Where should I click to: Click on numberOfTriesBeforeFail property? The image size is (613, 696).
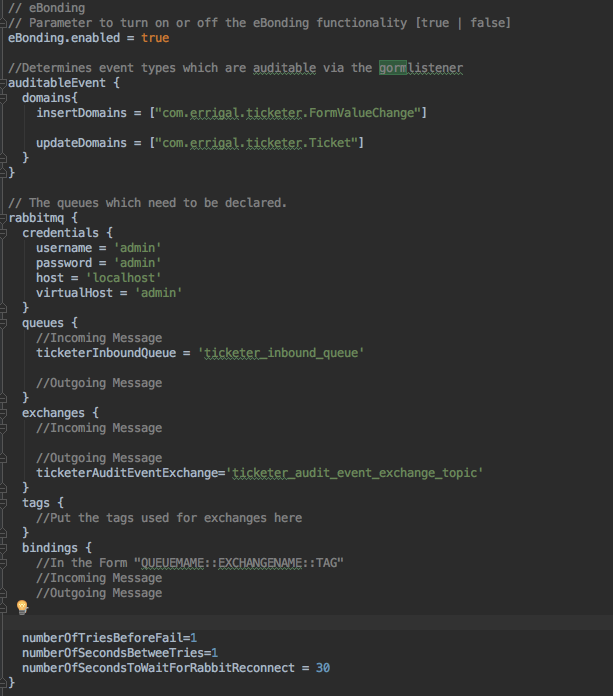pos(102,637)
